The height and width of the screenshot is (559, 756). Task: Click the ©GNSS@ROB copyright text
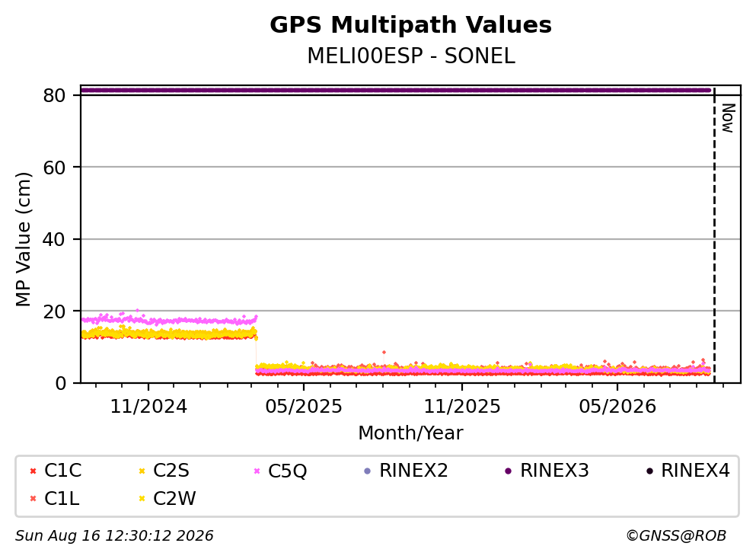[x=677, y=536]
